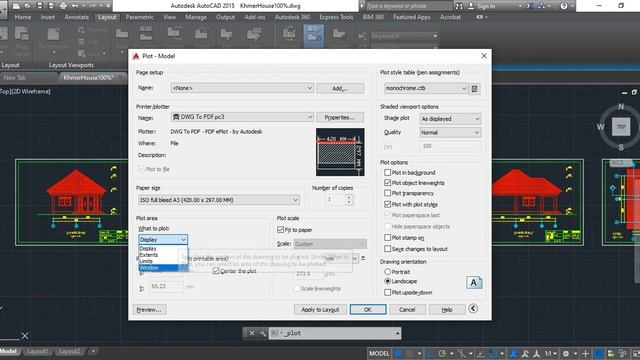The height and width of the screenshot is (360, 640).
Task: Click the New drawing icon in quick access toolbar
Action: coord(16,6)
